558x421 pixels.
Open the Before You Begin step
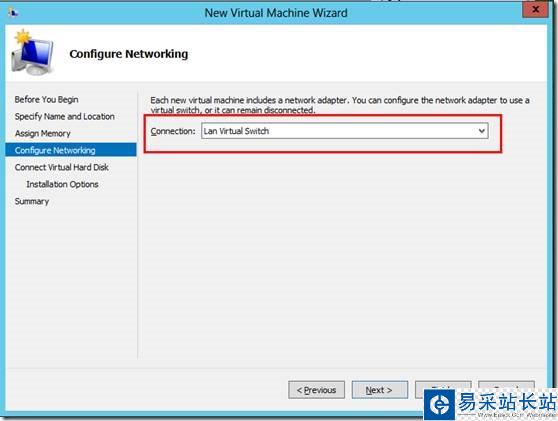[47, 100]
